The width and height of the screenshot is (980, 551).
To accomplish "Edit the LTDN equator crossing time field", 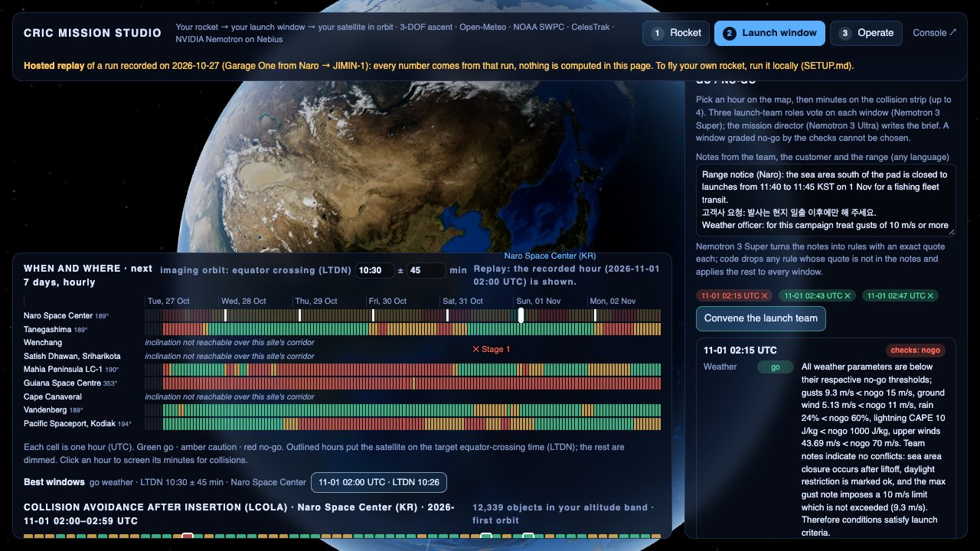I will [x=374, y=270].
